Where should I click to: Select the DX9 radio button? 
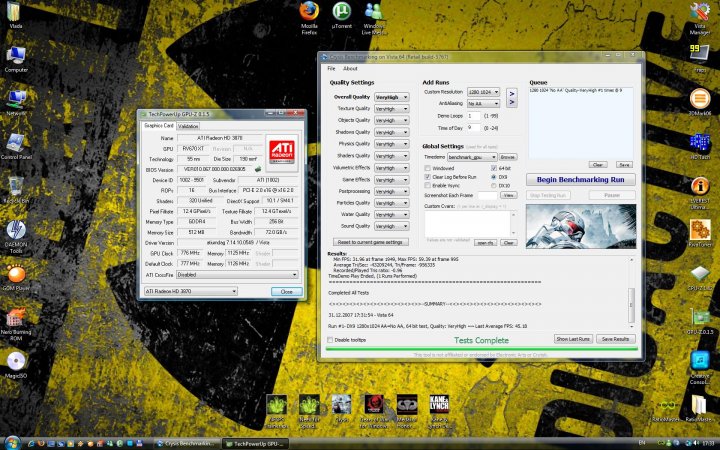[x=494, y=177]
